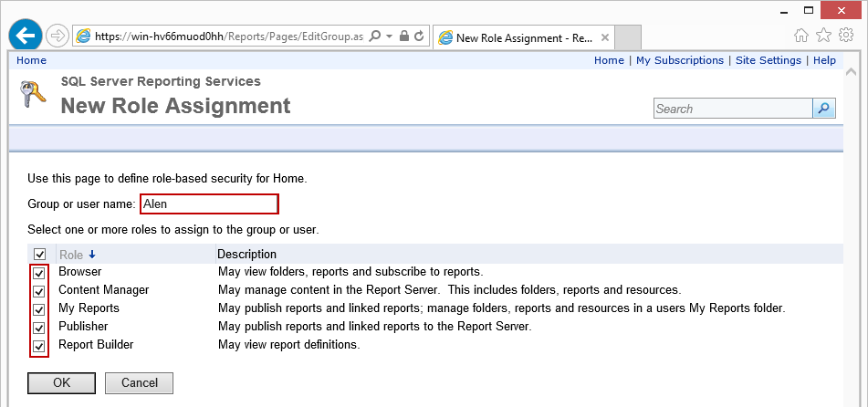
Task: Click the browser Forward arrow button
Action: 57,37
